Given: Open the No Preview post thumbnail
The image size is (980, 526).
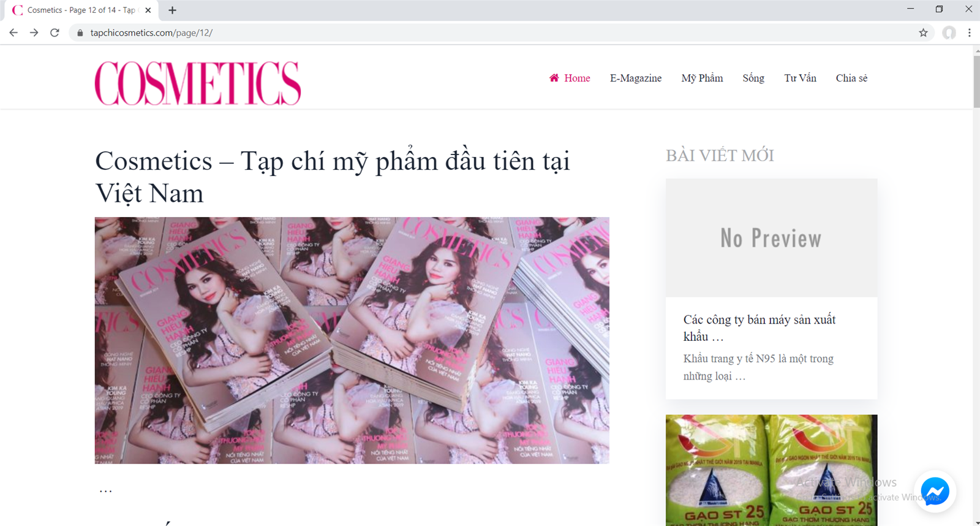Looking at the screenshot, I should coord(771,238).
